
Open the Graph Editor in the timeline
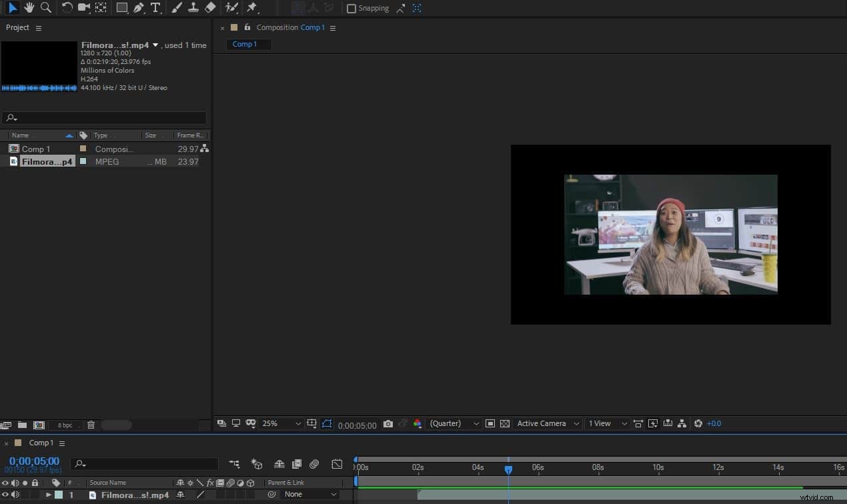[x=337, y=463]
